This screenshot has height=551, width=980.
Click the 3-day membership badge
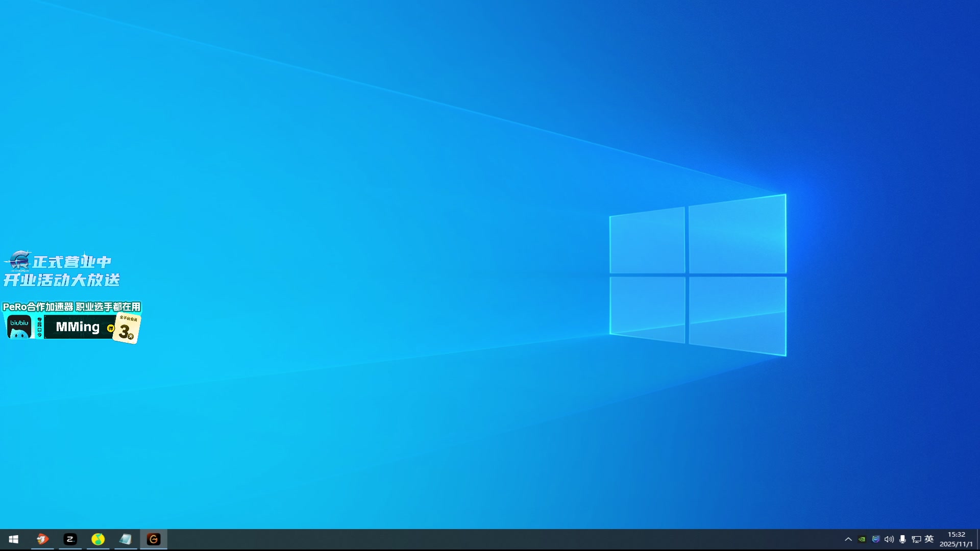[x=127, y=329]
